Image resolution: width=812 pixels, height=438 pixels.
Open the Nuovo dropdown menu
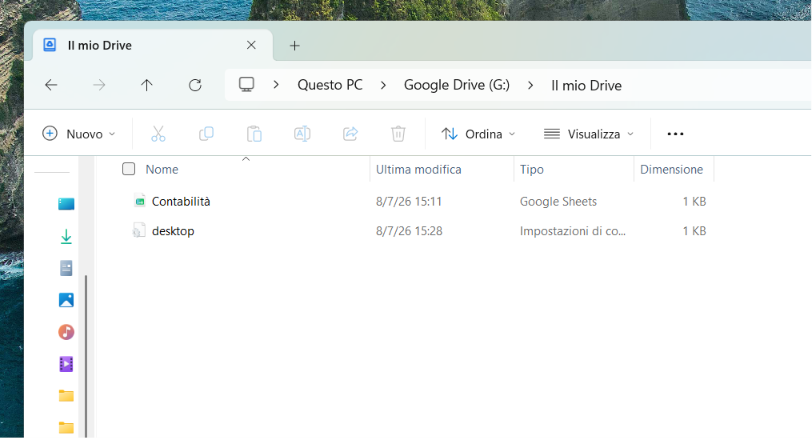pyautogui.click(x=79, y=134)
